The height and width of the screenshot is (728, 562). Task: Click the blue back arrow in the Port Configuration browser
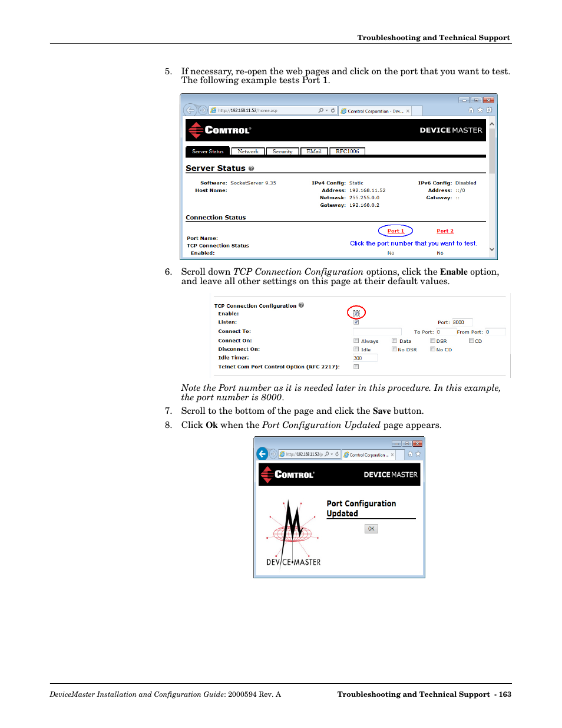263,454
